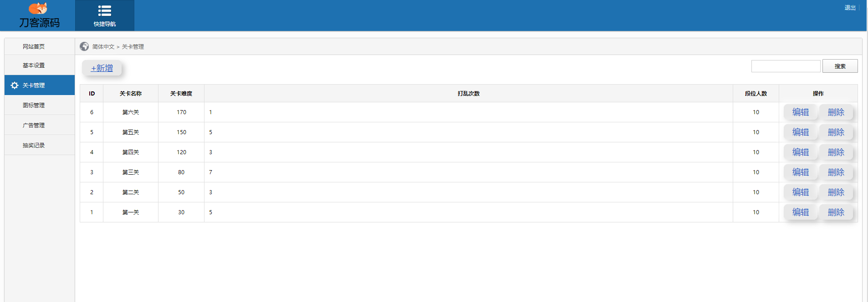This screenshot has height=302, width=868.
Task: Edit the 第四关 level entry
Action: [x=800, y=152]
